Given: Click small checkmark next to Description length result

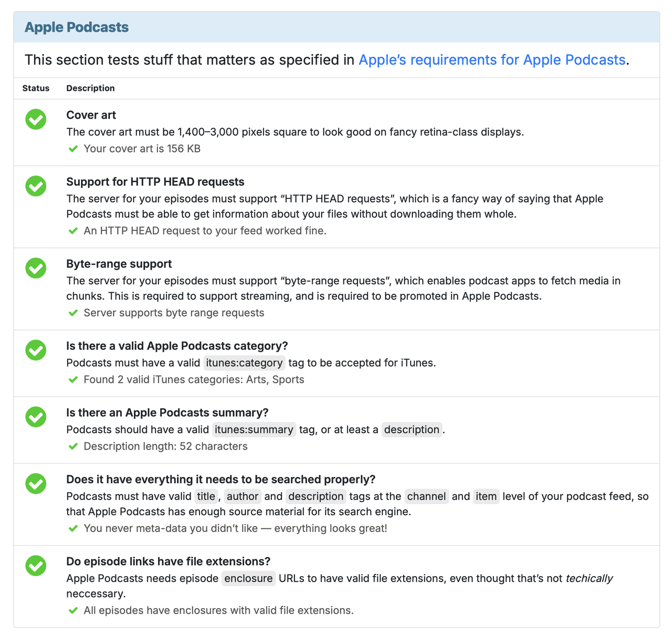Looking at the screenshot, I should coord(73,446).
